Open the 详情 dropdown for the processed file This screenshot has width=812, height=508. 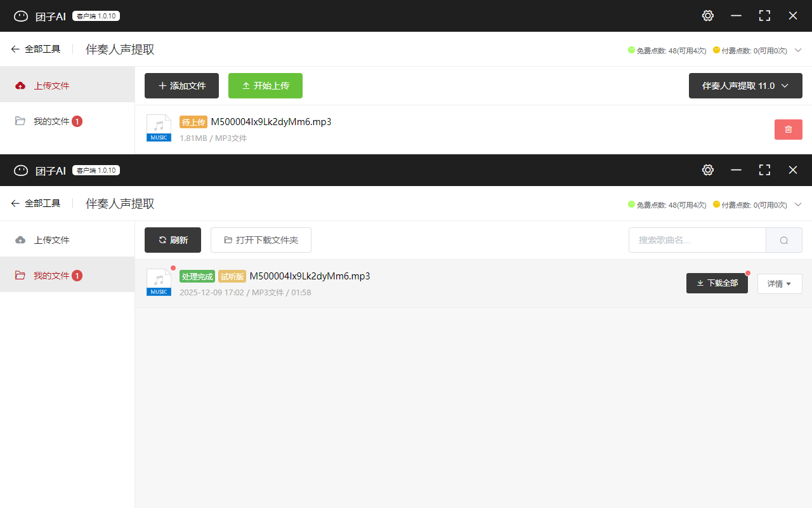779,284
